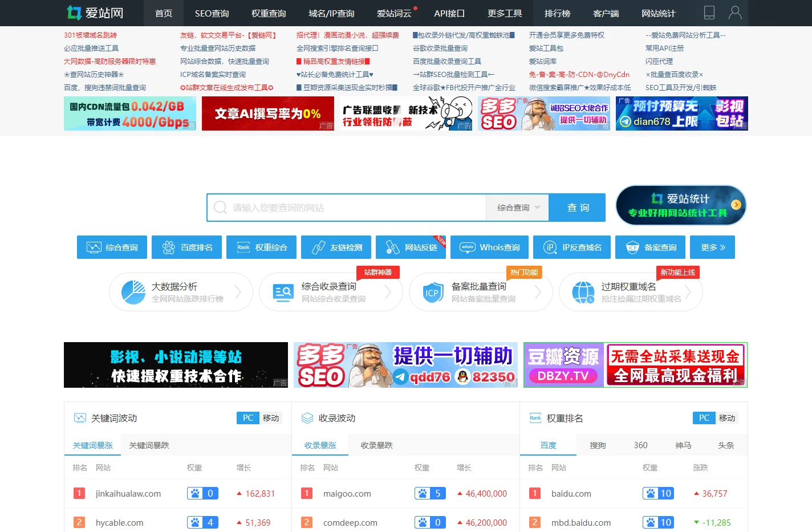Click Baidu paw badge for comdeep.com
This screenshot has width=812, height=532.
pyautogui.click(x=430, y=522)
